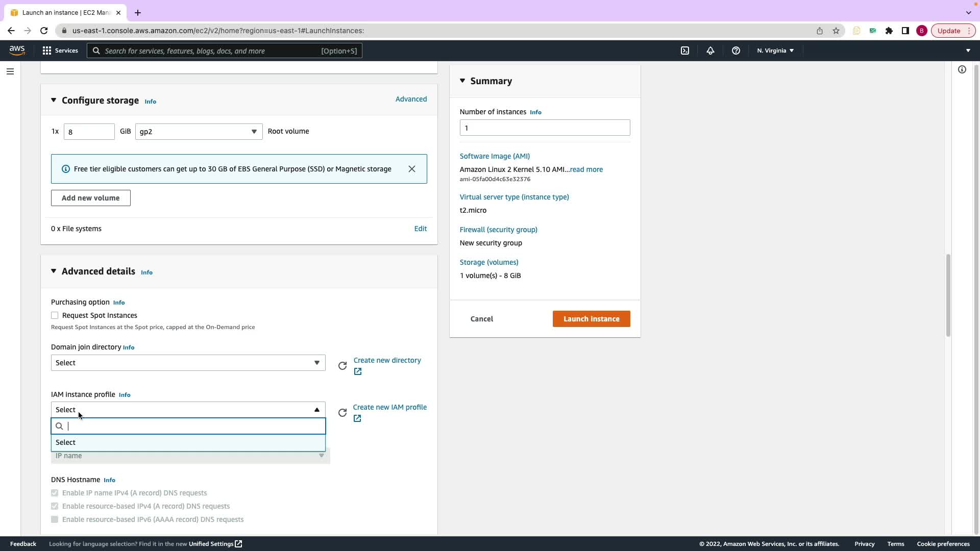This screenshot has height=551, width=980.
Task: Click the Launch instance button
Action: click(x=591, y=319)
